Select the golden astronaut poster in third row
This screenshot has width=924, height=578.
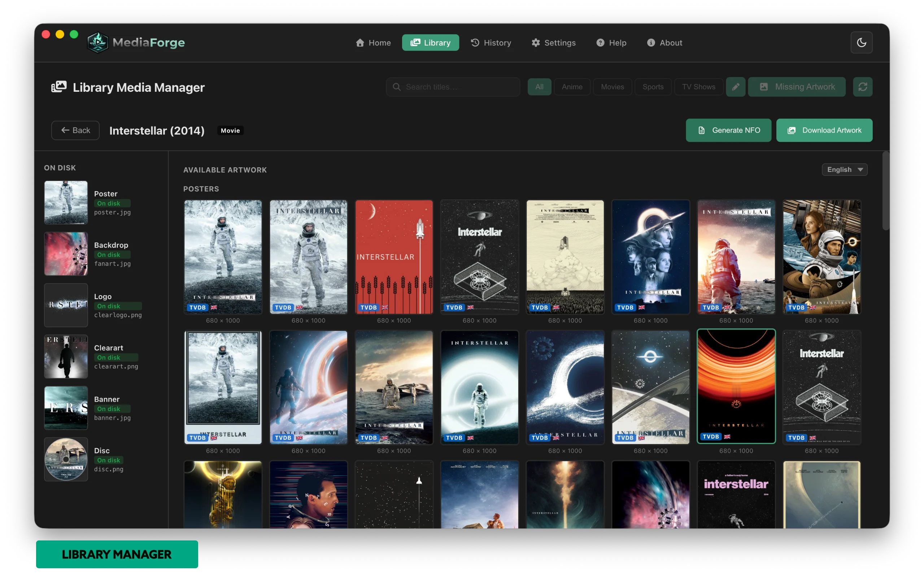point(223,495)
